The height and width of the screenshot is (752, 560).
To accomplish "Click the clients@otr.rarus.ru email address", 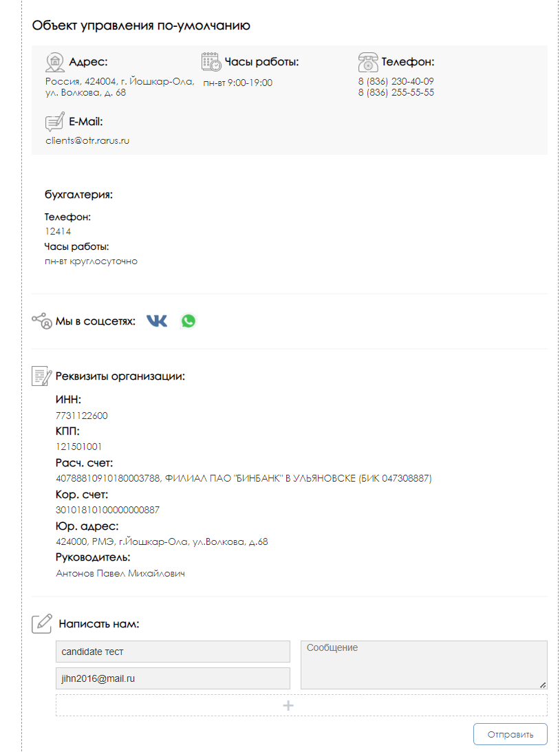I will [88, 141].
